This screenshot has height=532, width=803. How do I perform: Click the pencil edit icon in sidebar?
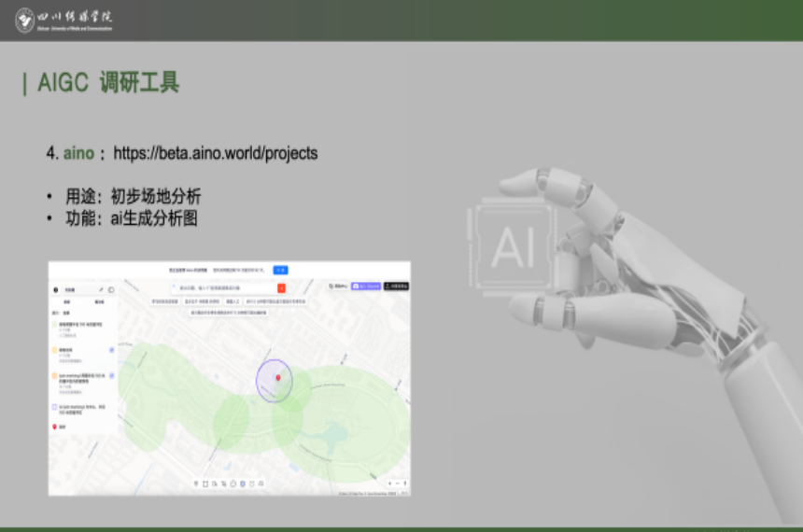(101, 289)
